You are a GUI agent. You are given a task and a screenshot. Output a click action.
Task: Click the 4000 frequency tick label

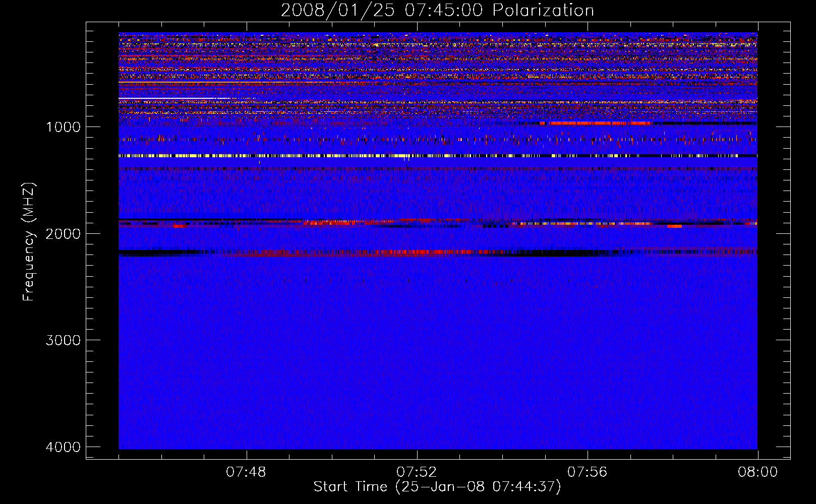coord(63,447)
